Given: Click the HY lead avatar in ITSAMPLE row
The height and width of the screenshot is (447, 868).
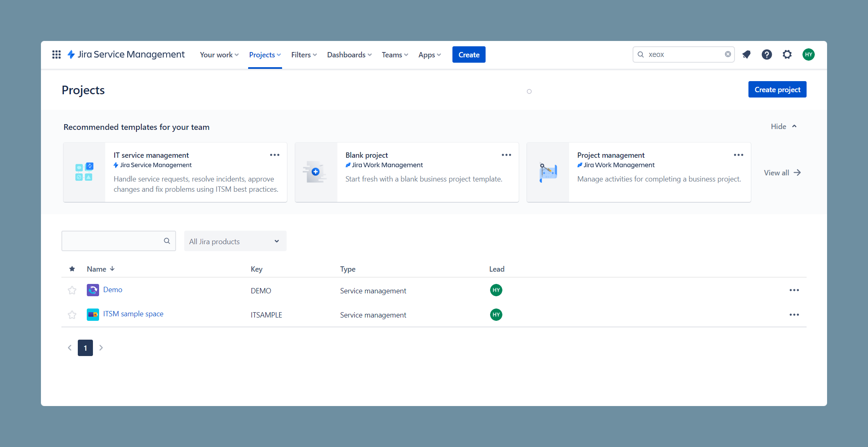Looking at the screenshot, I should 496,315.
